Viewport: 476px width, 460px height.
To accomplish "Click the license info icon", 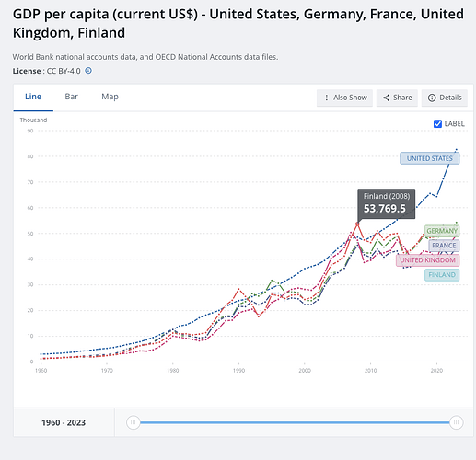I will 88,71.
